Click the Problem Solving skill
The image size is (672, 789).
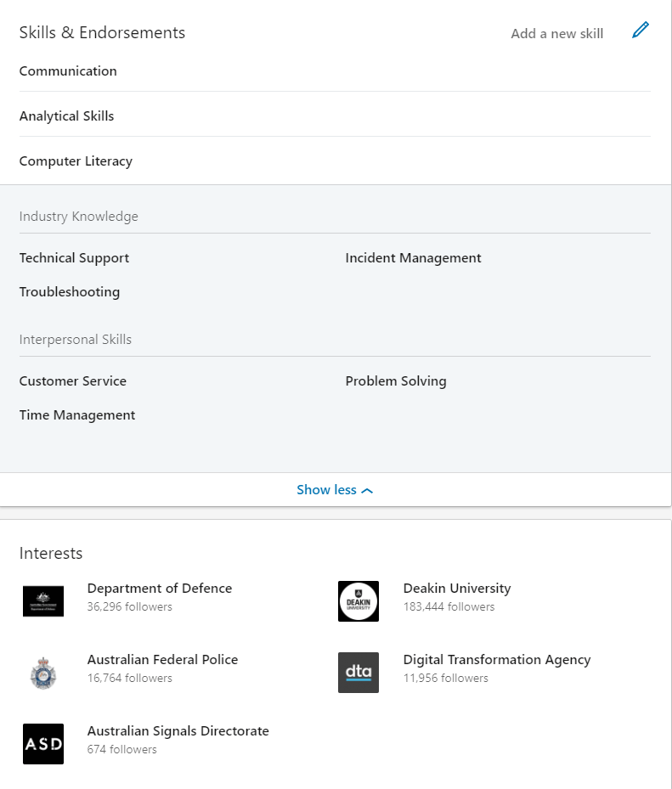(x=396, y=381)
